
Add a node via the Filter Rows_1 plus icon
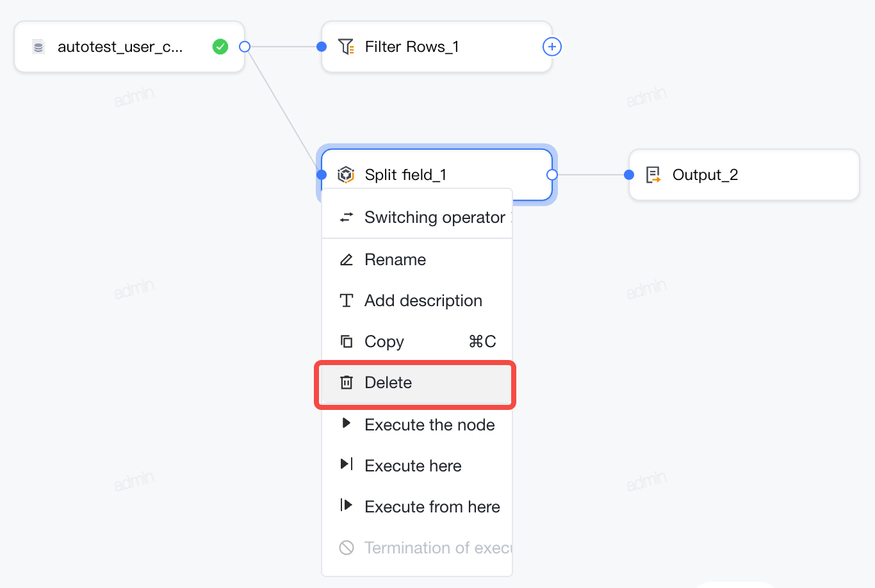click(552, 47)
